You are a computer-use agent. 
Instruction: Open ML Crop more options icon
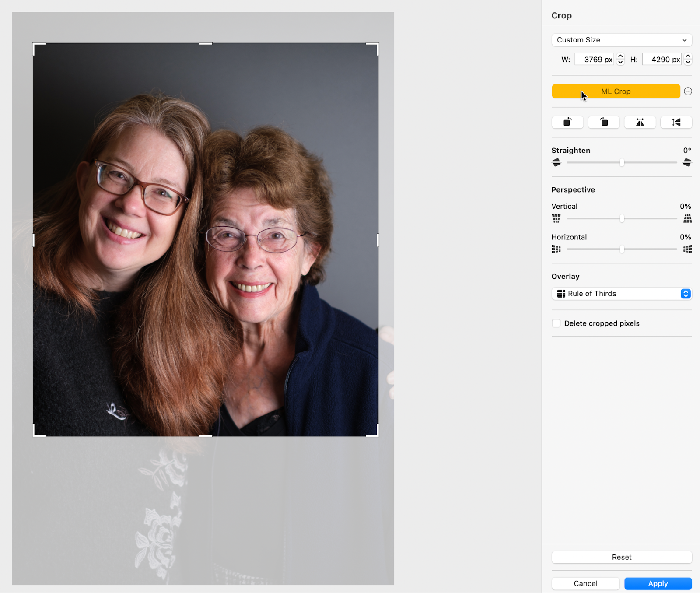(688, 91)
